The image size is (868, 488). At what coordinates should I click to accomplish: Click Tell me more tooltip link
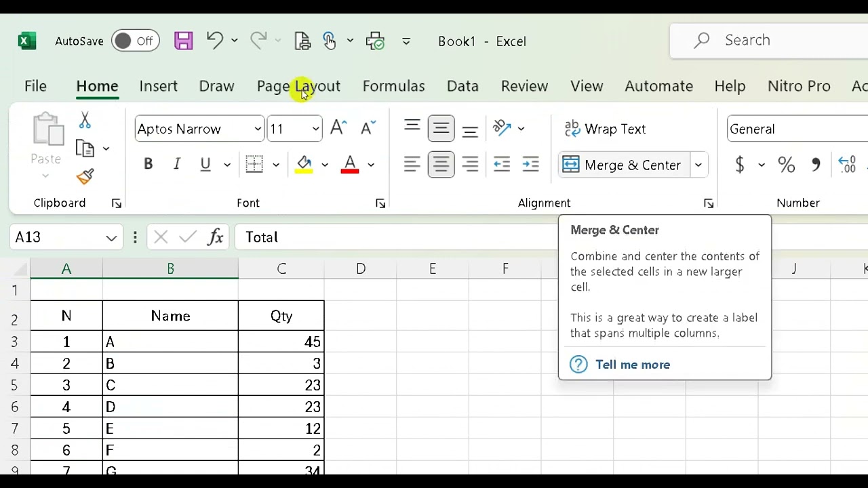(633, 365)
